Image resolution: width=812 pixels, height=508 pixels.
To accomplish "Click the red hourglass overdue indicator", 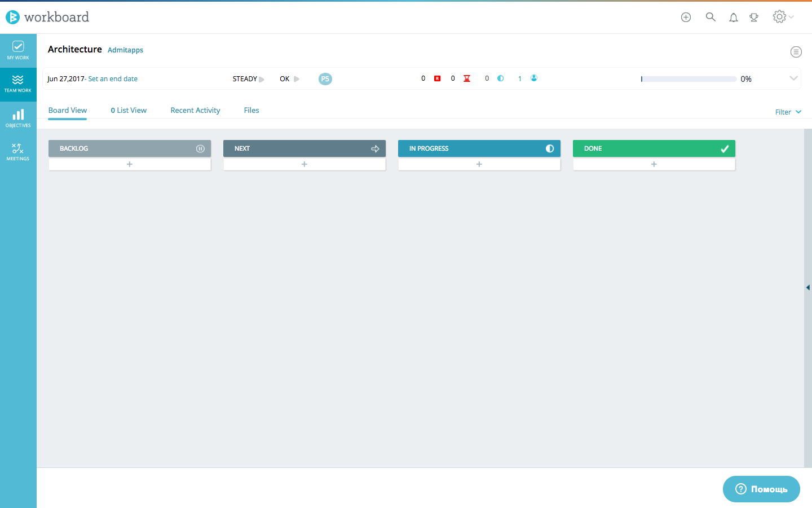I will [x=466, y=78].
